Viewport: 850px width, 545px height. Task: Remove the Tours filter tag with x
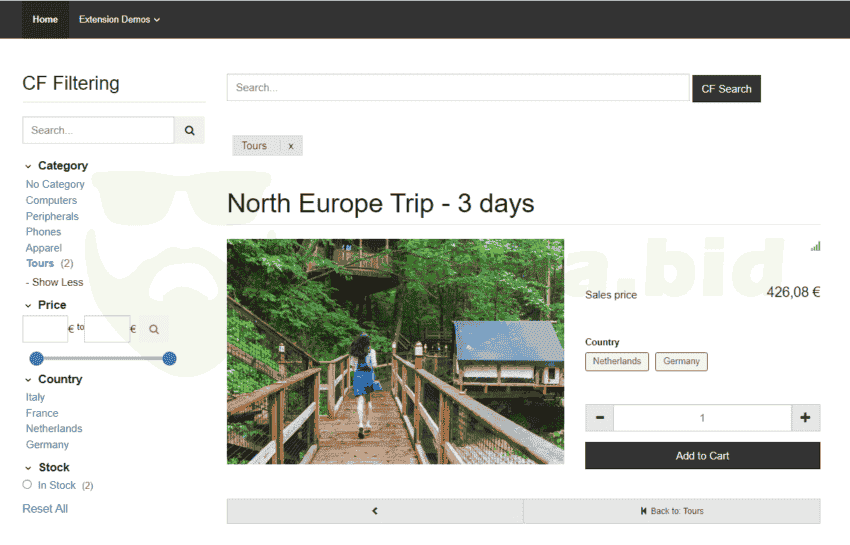[x=291, y=146]
